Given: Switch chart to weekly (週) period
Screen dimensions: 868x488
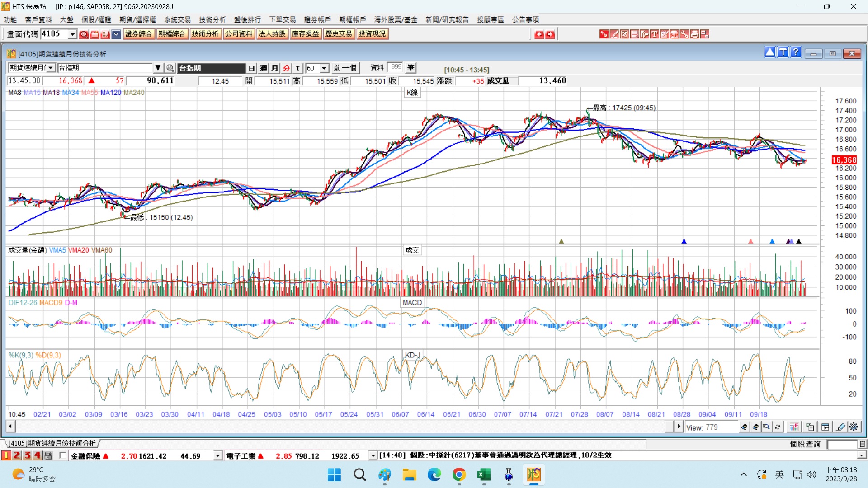Looking at the screenshot, I should 264,68.
